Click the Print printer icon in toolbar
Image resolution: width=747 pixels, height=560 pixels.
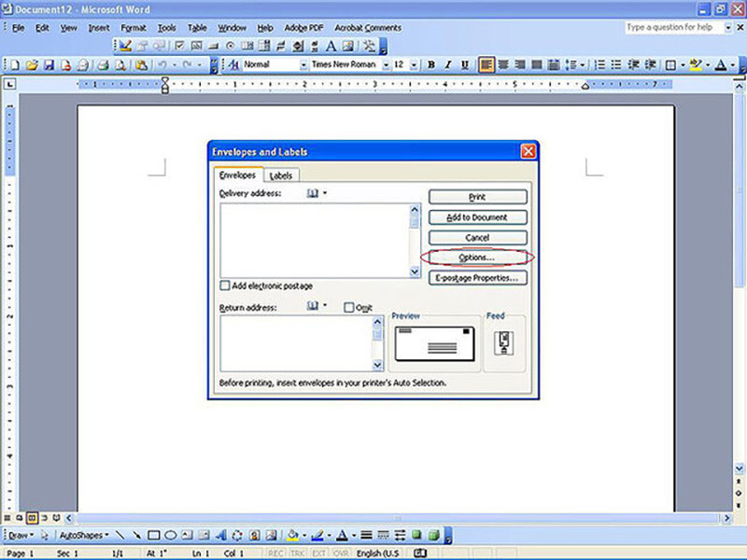pyautogui.click(x=103, y=64)
